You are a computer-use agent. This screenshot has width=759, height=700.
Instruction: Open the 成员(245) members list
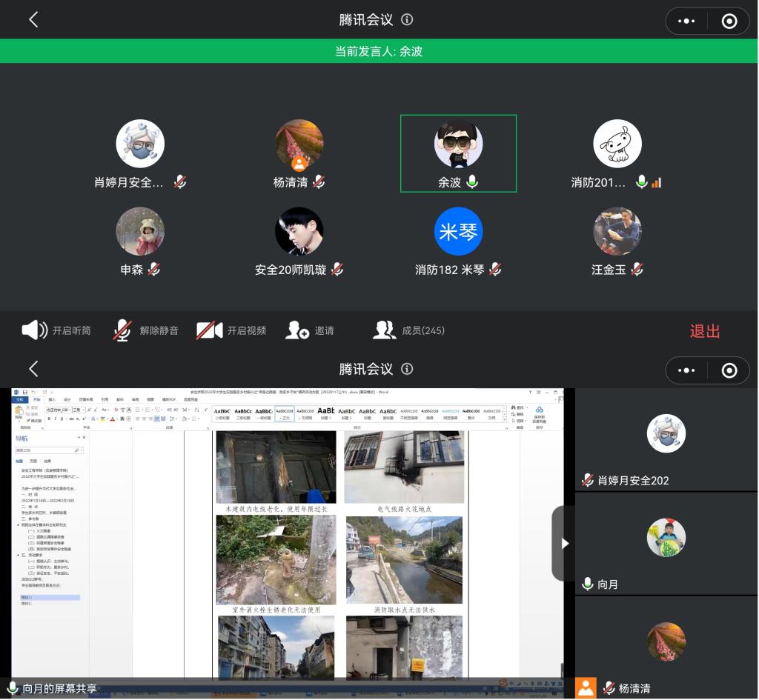pos(385,330)
